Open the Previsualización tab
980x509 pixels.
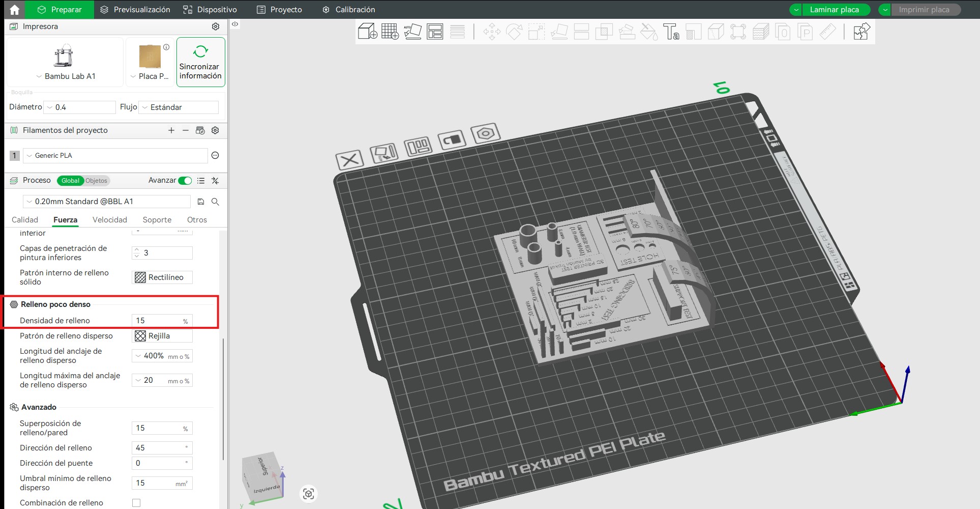tap(135, 10)
